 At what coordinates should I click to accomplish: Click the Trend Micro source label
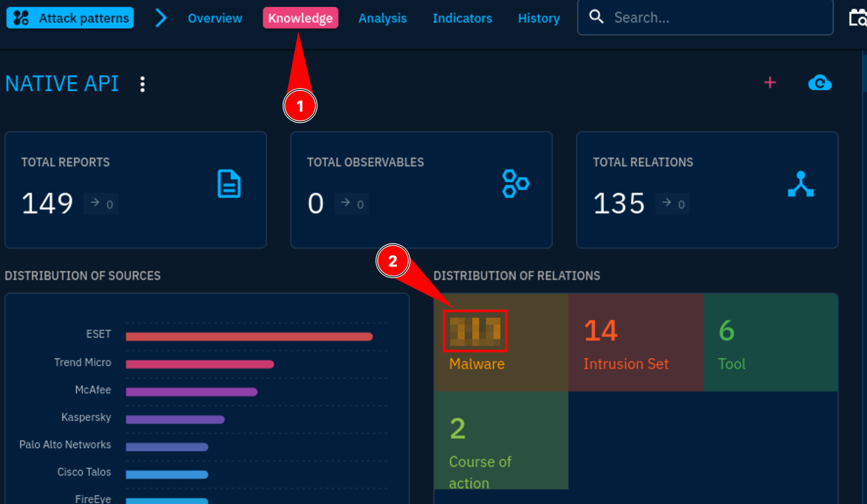[x=83, y=362]
